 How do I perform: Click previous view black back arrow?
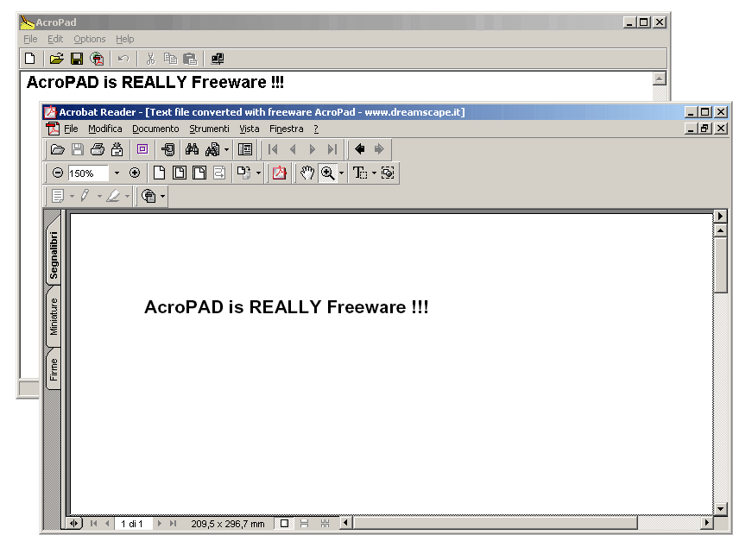tap(359, 149)
